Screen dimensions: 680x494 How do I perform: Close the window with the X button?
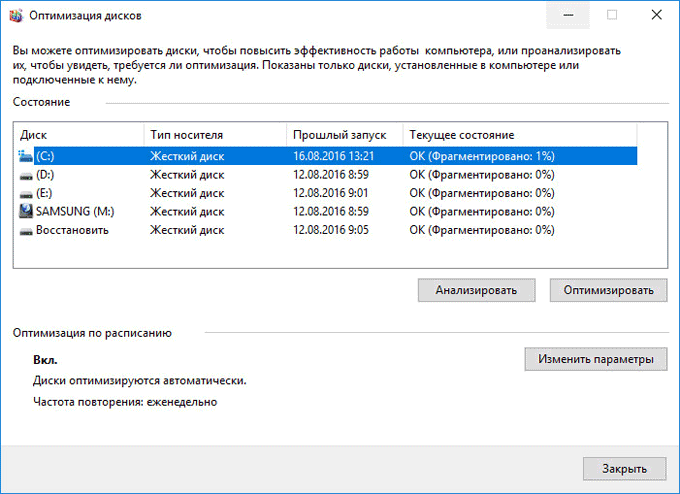click(657, 15)
